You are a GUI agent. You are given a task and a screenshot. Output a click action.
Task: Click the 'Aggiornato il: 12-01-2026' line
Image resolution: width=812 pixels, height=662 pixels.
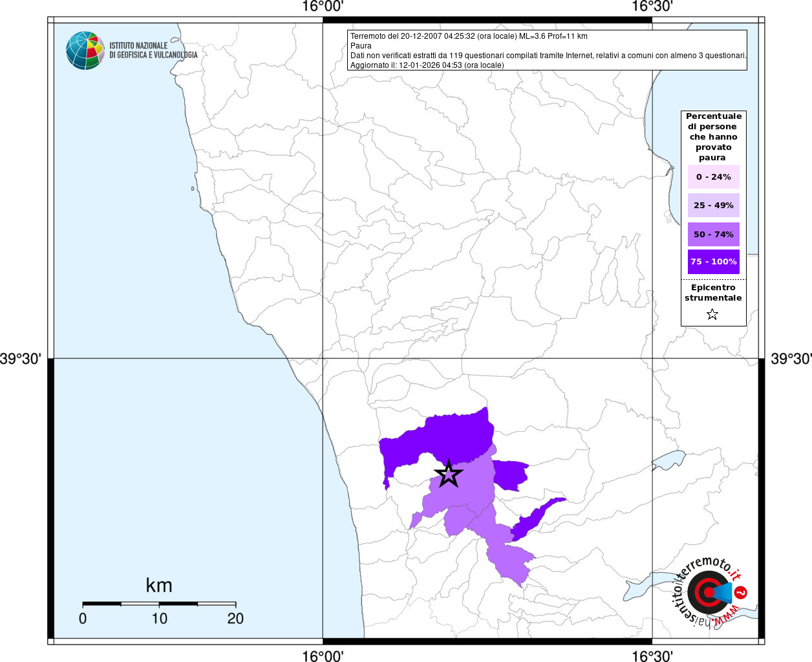click(x=427, y=65)
